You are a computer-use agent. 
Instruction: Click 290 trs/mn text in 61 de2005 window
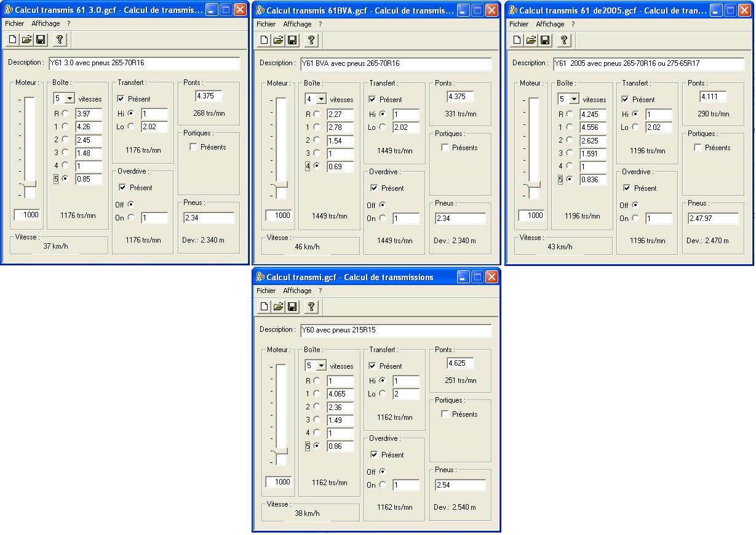click(714, 114)
